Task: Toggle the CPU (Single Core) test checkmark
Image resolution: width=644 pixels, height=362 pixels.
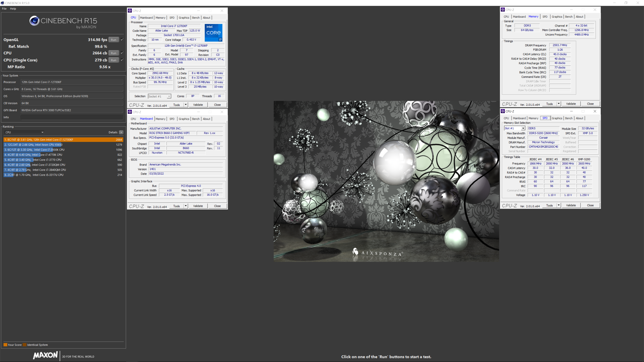Action: tap(122, 60)
